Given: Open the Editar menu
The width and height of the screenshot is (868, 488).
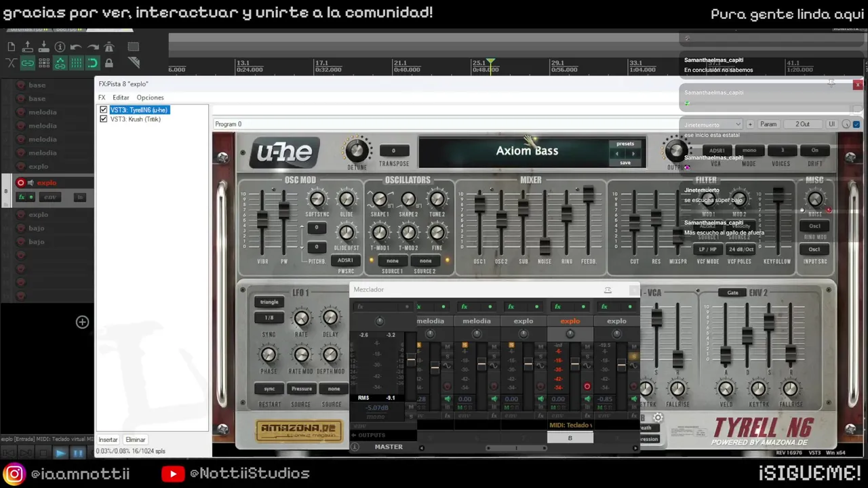Looking at the screenshot, I should (121, 98).
